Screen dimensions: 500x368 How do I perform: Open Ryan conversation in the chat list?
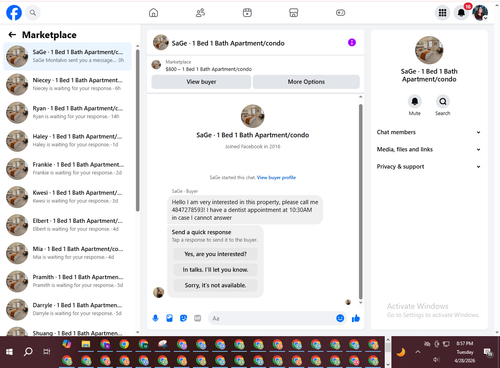pyautogui.click(x=68, y=112)
